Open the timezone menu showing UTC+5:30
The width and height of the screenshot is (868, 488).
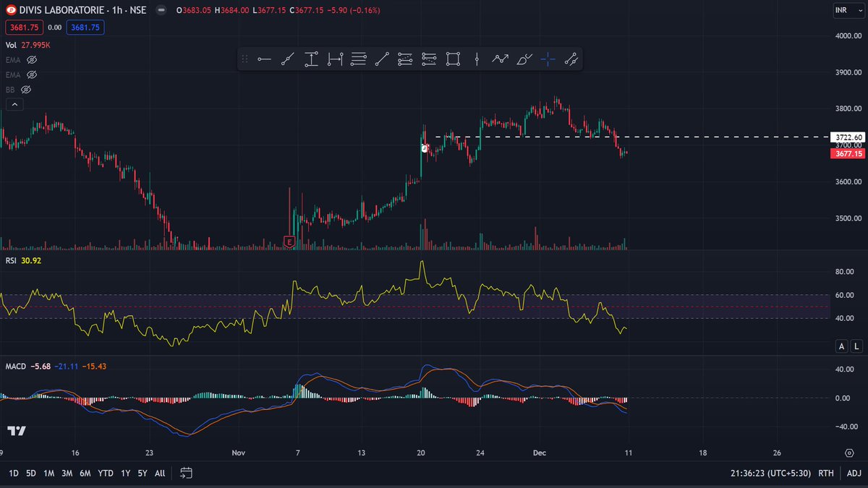tap(770, 474)
